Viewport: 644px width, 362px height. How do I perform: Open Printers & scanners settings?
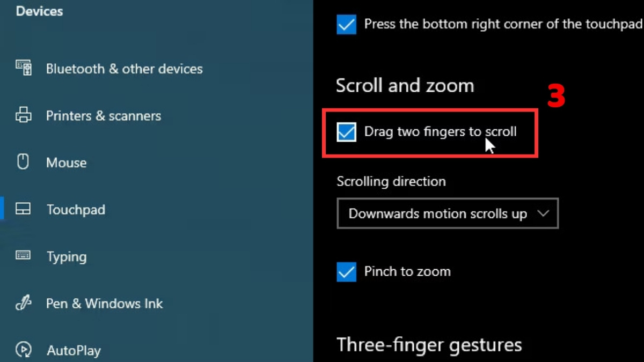tap(104, 115)
